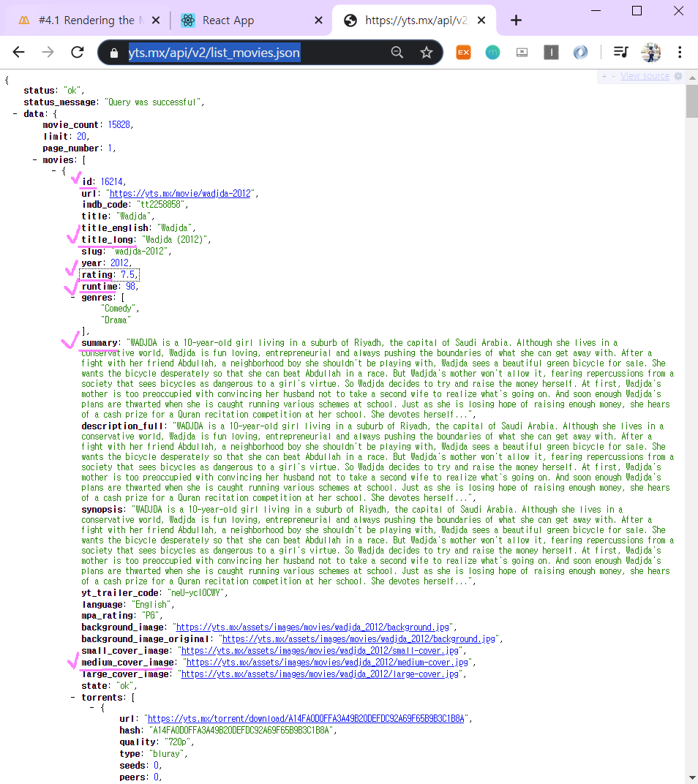Screen dimensions: 698x784
Task: Expand all JSON nodes with plus
Action: (604, 77)
